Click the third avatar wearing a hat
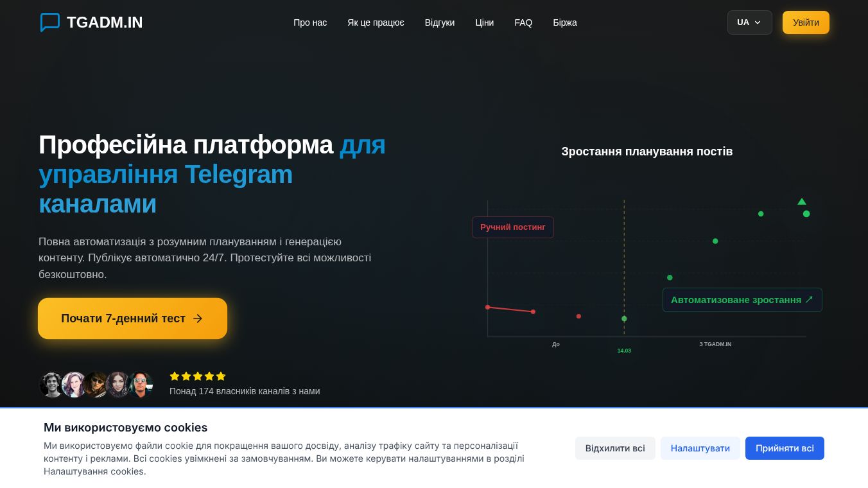The height and width of the screenshot is (488, 868). point(96,385)
